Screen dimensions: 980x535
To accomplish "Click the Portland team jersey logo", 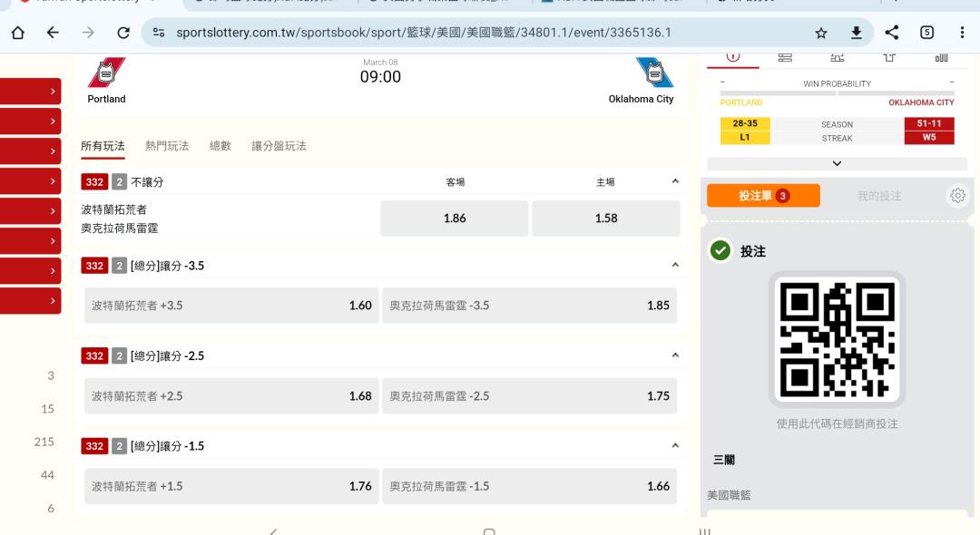I will tap(106, 73).
